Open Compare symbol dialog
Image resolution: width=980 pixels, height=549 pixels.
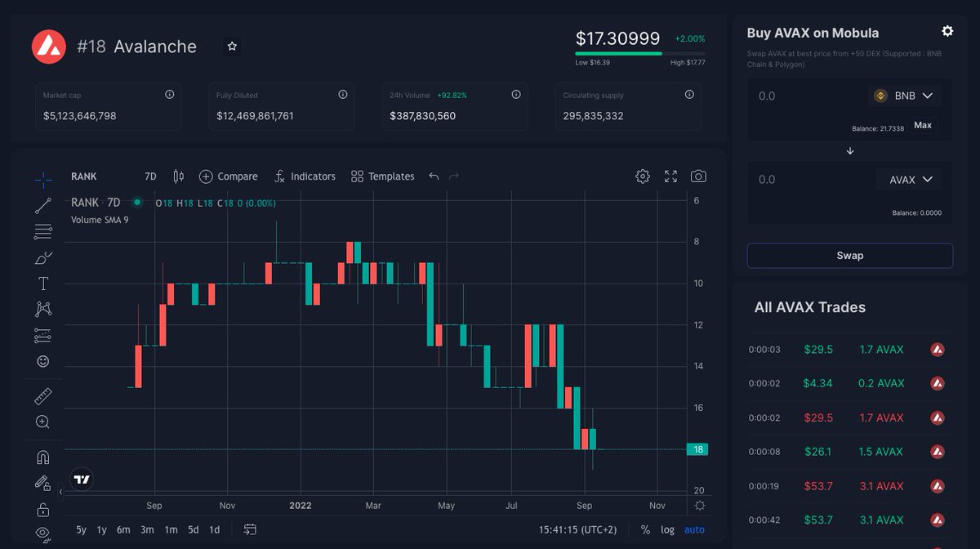(228, 176)
